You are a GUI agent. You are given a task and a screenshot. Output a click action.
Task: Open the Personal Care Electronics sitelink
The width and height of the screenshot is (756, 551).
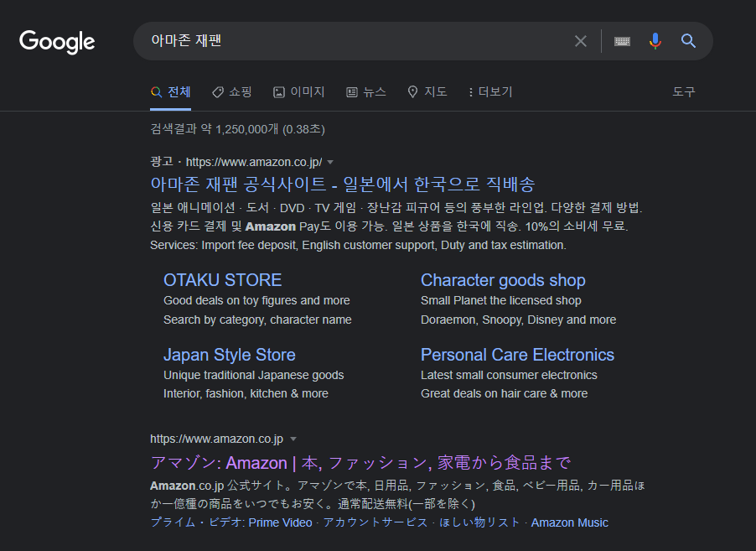pos(517,355)
